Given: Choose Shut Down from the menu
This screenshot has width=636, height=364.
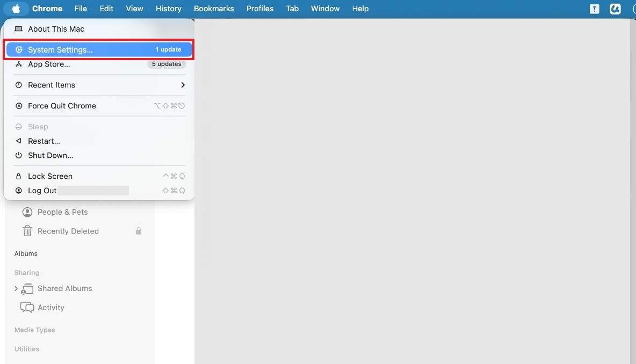Looking at the screenshot, I should point(99,155).
